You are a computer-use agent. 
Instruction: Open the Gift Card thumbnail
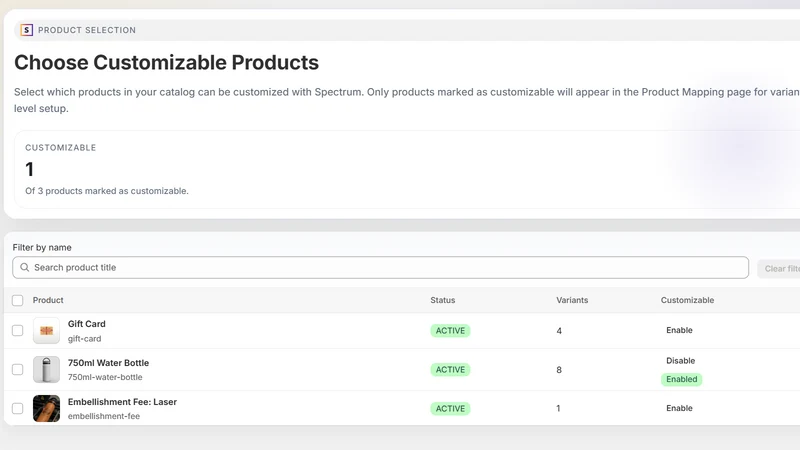[x=46, y=331]
